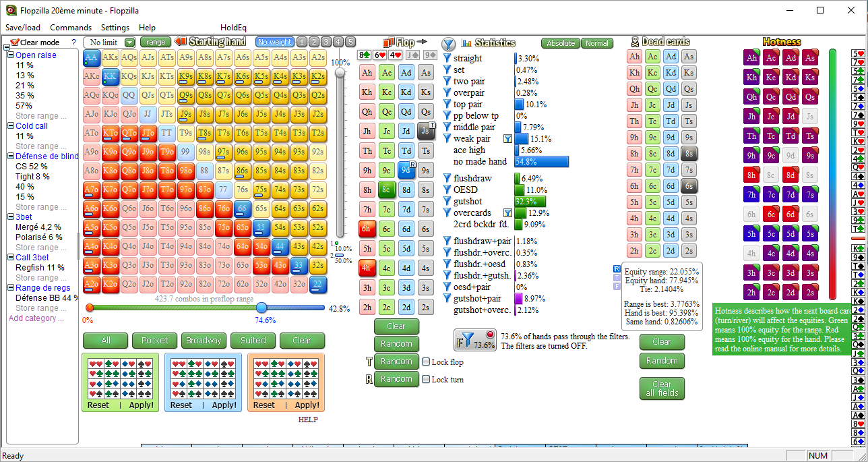Toggle the F filters button showing 73.6%

pos(475,340)
